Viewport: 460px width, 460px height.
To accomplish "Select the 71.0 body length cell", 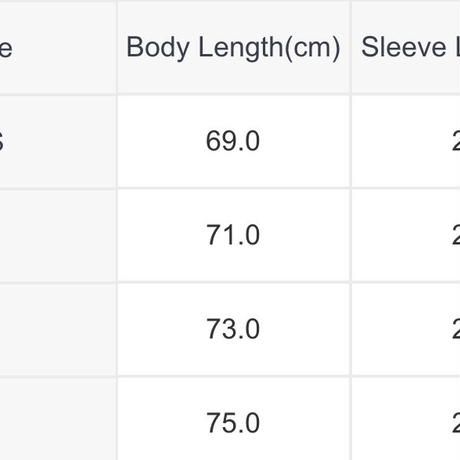I will [233, 235].
